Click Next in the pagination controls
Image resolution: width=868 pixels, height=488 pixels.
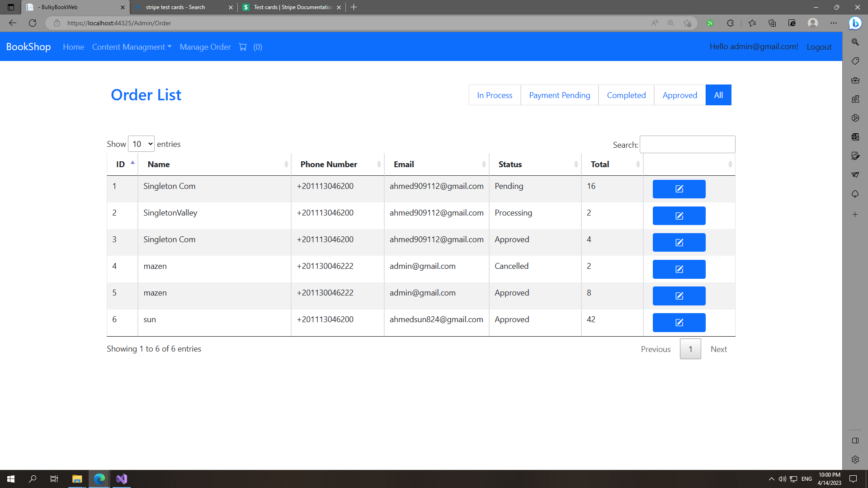point(719,349)
